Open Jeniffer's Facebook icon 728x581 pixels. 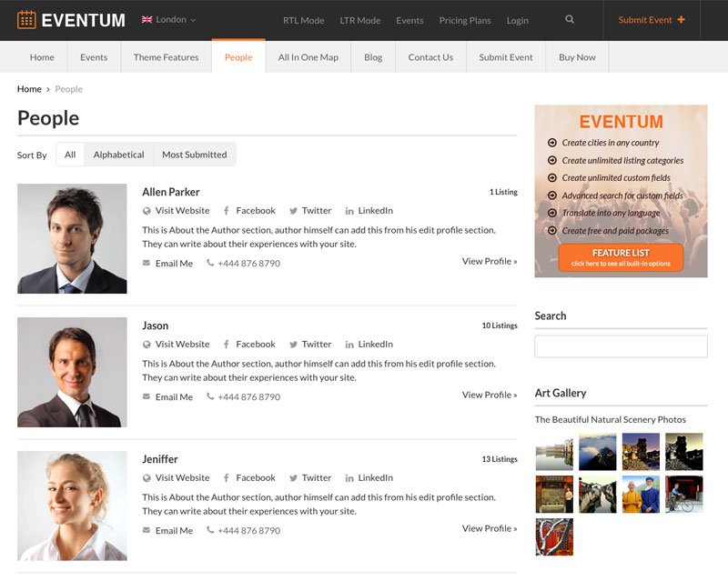click(x=226, y=477)
